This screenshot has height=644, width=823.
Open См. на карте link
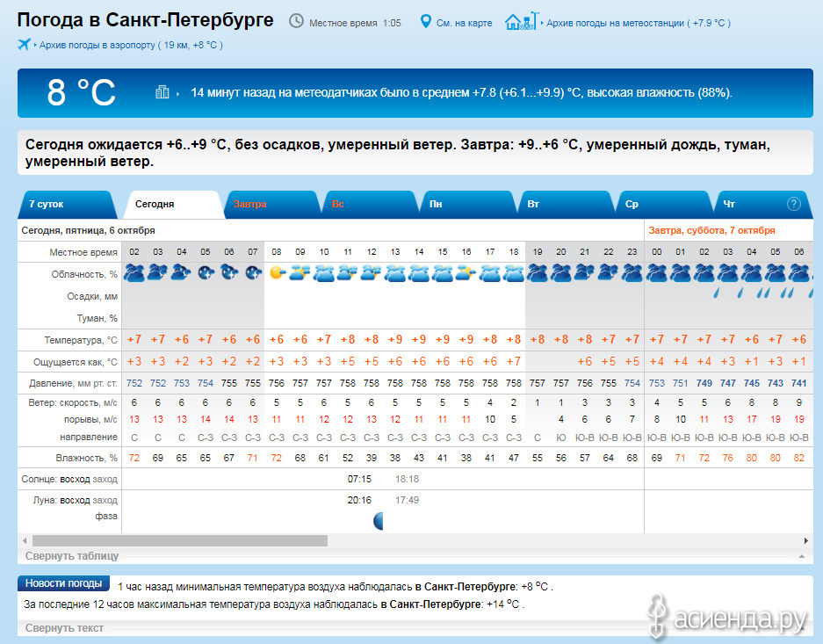[464, 23]
